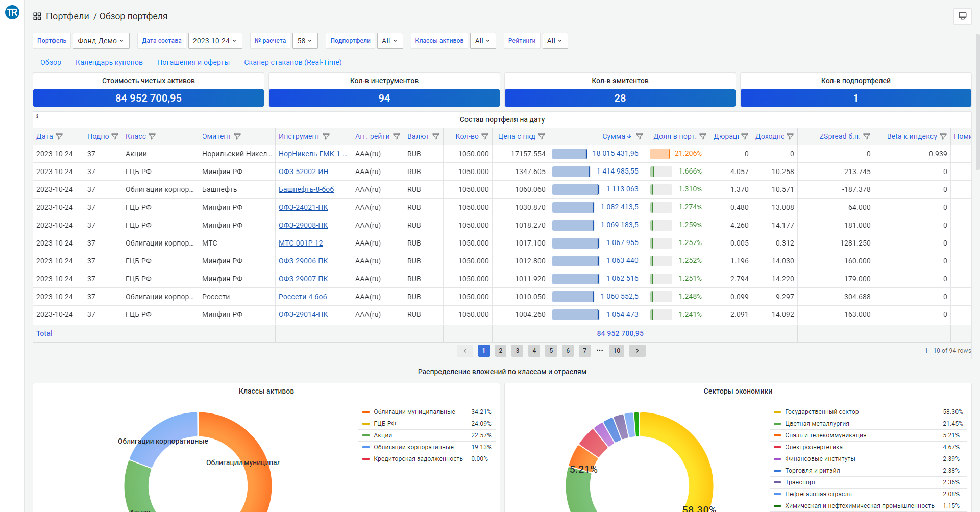Click the Сумма descending sort arrow
Viewport: 980px width, 512px height.
(x=629, y=136)
